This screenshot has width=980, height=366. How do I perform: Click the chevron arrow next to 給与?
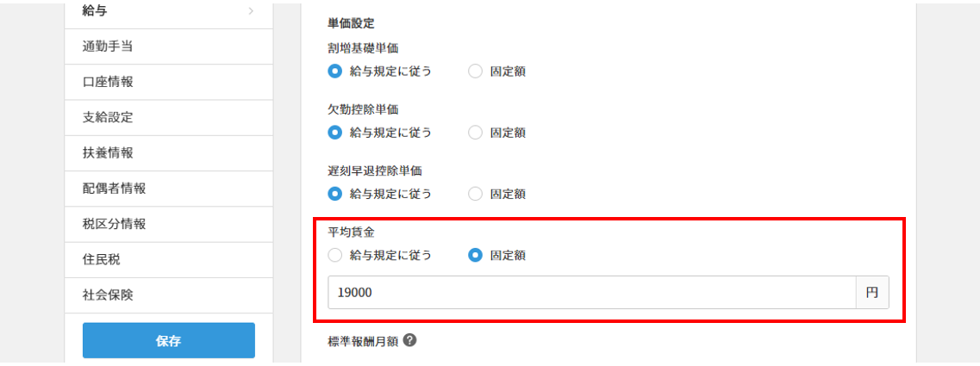[x=252, y=10]
